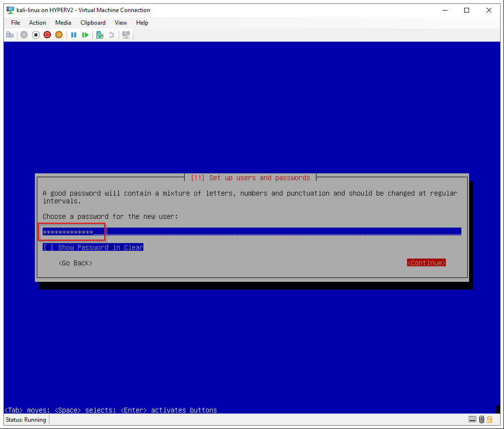The image size is (504, 429).
Task: Enable the Show Password in Clear checkbox
Action: (x=48, y=247)
